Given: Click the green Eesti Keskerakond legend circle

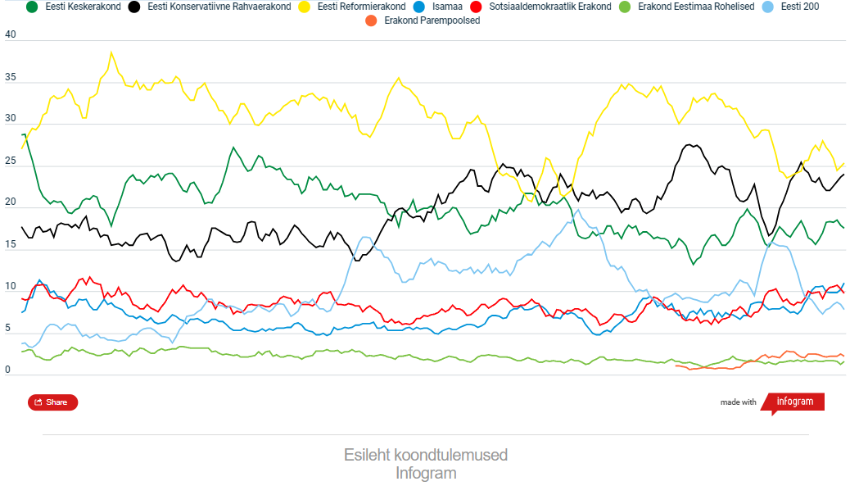Looking at the screenshot, I should click(x=33, y=7).
